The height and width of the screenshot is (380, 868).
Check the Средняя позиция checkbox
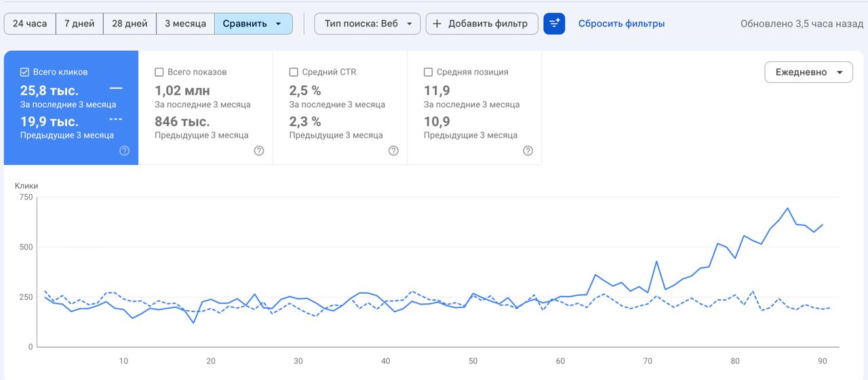point(428,72)
